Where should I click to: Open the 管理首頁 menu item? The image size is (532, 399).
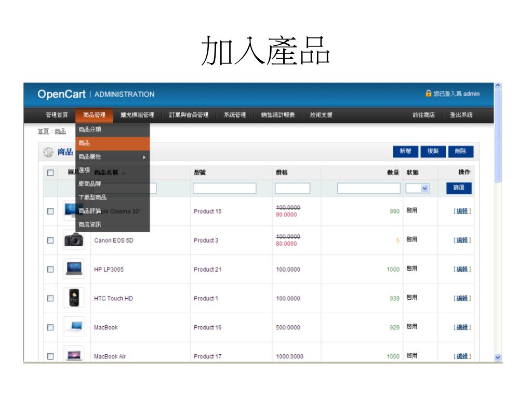(56, 115)
